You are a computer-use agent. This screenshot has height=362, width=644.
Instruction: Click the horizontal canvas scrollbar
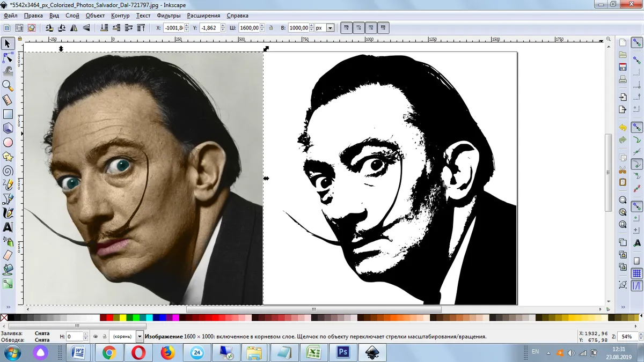pyautogui.click(x=314, y=309)
